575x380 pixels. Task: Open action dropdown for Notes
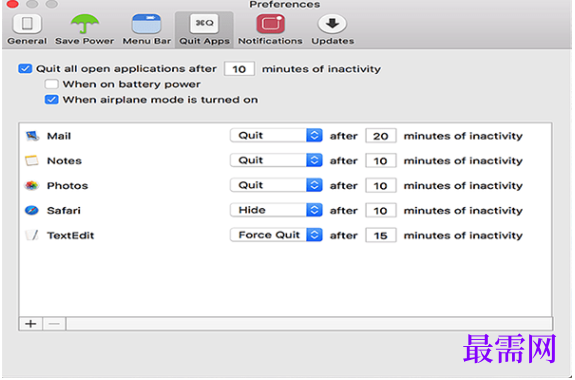pyautogui.click(x=276, y=160)
